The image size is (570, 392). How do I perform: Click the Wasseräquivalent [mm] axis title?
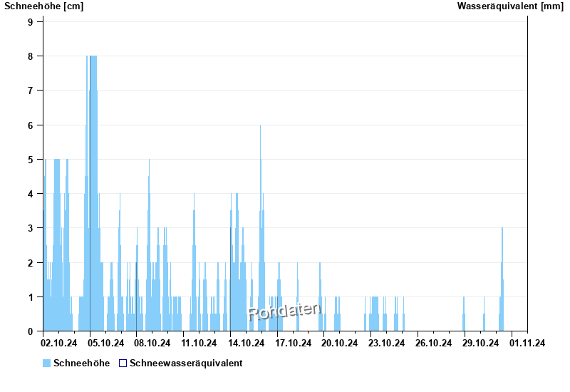point(510,6)
